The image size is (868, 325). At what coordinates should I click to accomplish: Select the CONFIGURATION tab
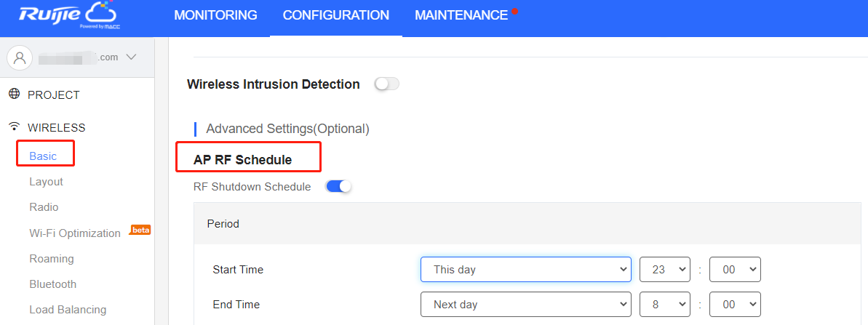(336, 15)
